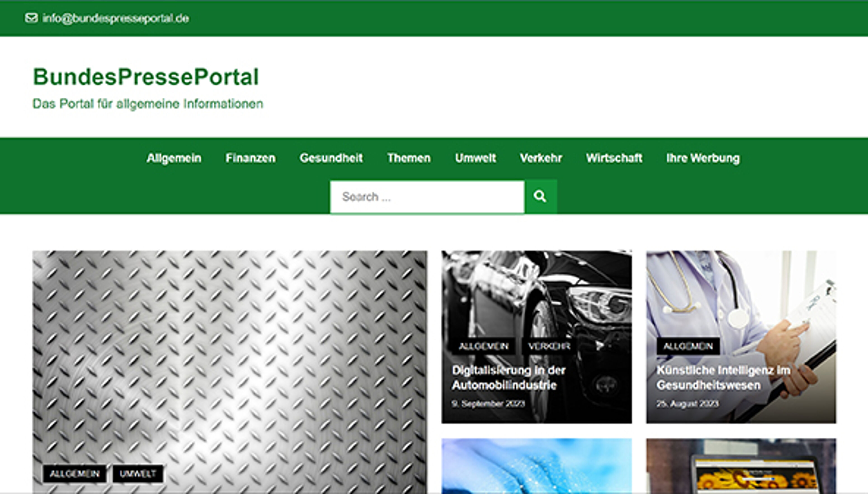Select the Finanzen menu item
This screenshot has width=868, height=494.
pyautogui.click(x=250, y=158)
